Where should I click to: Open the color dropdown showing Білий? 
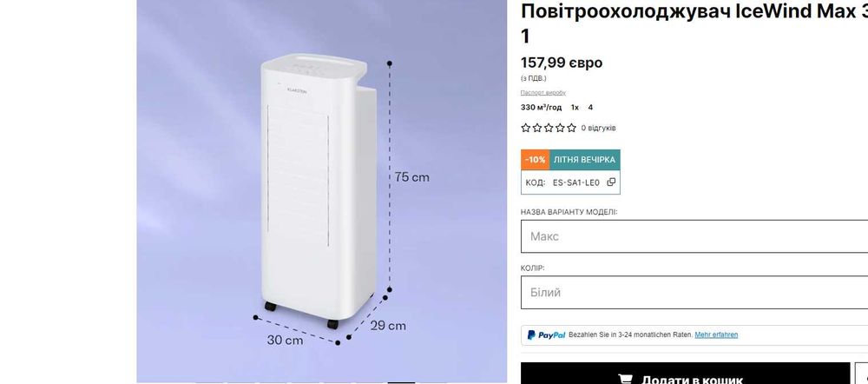(x=694, y=293)
